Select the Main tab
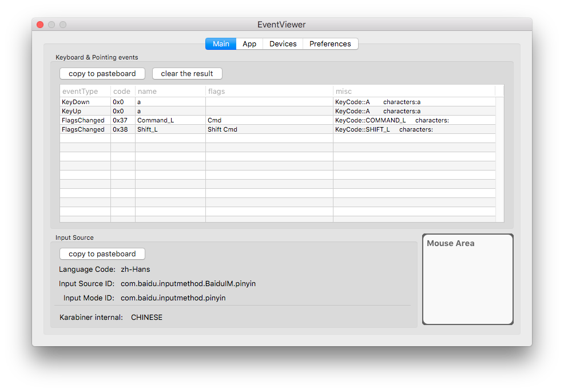Image resolution: width=564 pixels, height=392 pixels. [x=221, y=44]
